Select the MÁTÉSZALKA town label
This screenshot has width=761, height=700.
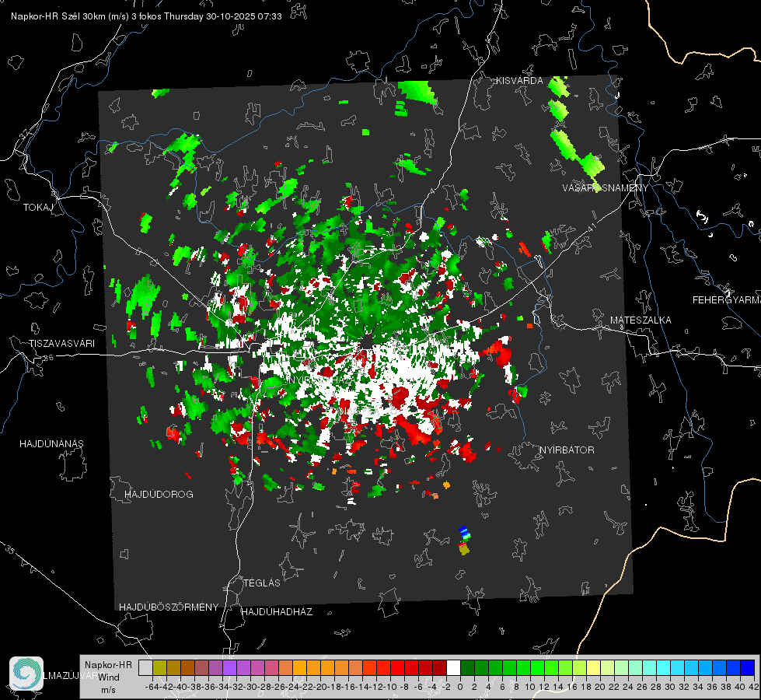click(641, 320)
